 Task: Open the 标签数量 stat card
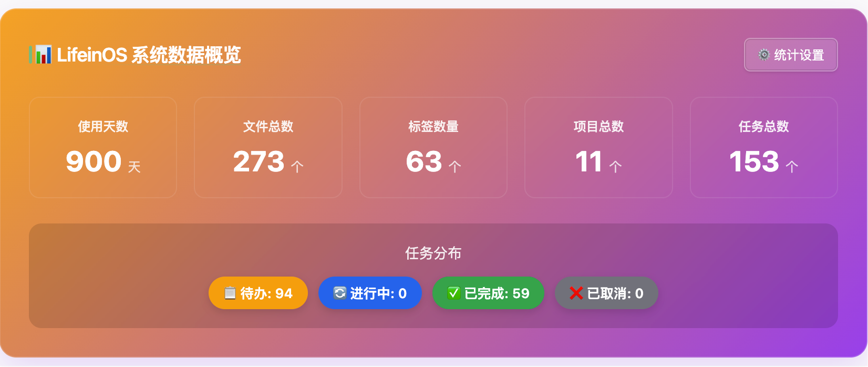coord(433,147)
